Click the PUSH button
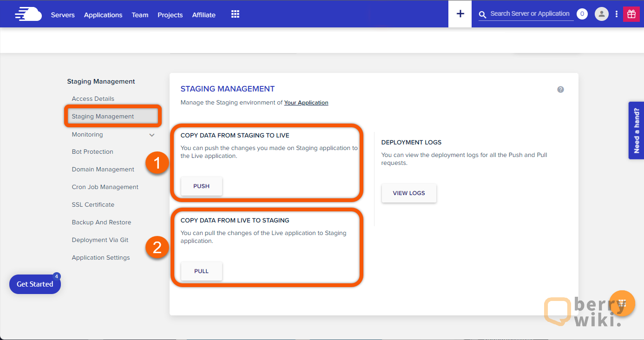This screenshot has width=644, height=340. click(x=202, y=186)
